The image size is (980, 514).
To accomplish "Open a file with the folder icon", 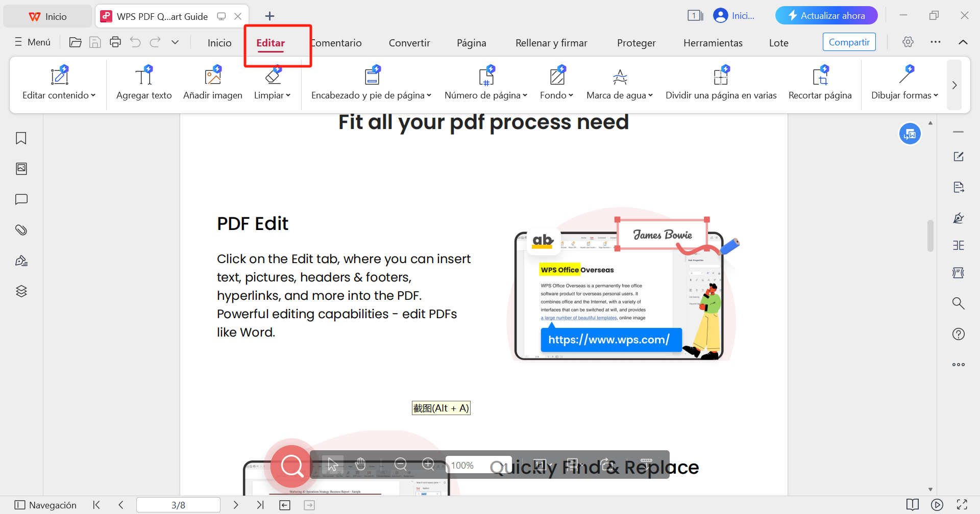I will point(76,42).
